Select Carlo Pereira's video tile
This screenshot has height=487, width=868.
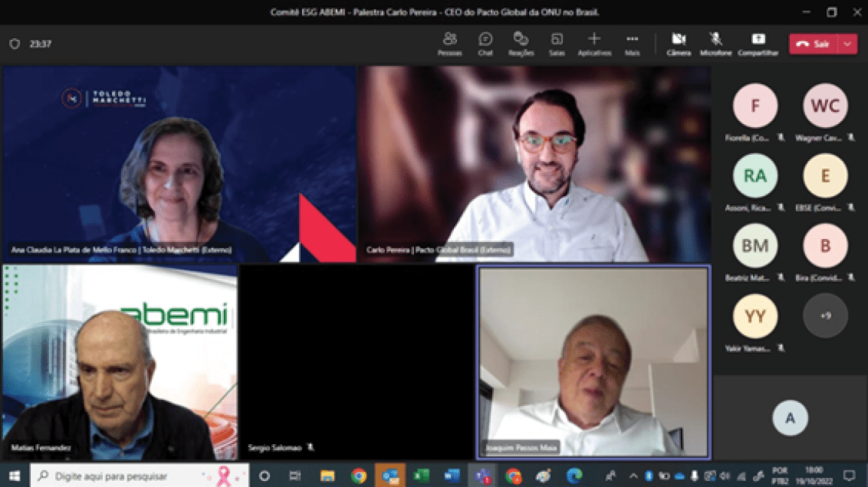point(534,164)
